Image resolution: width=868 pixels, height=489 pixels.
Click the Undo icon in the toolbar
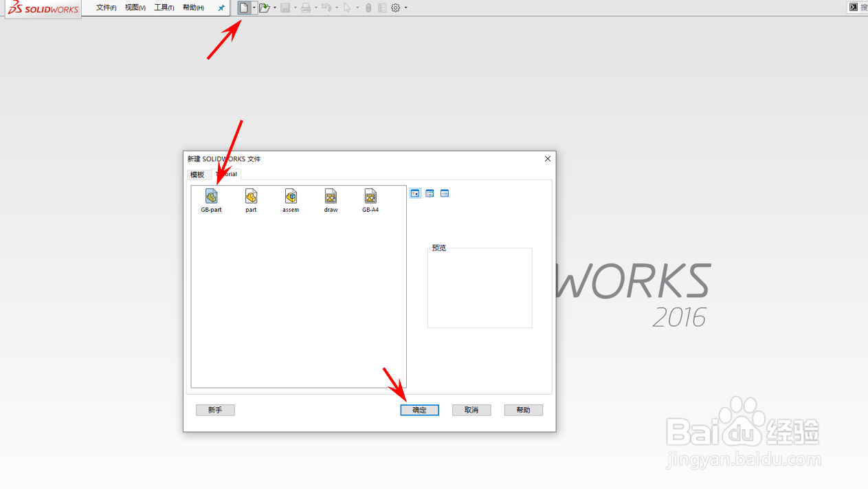[326, 8]
